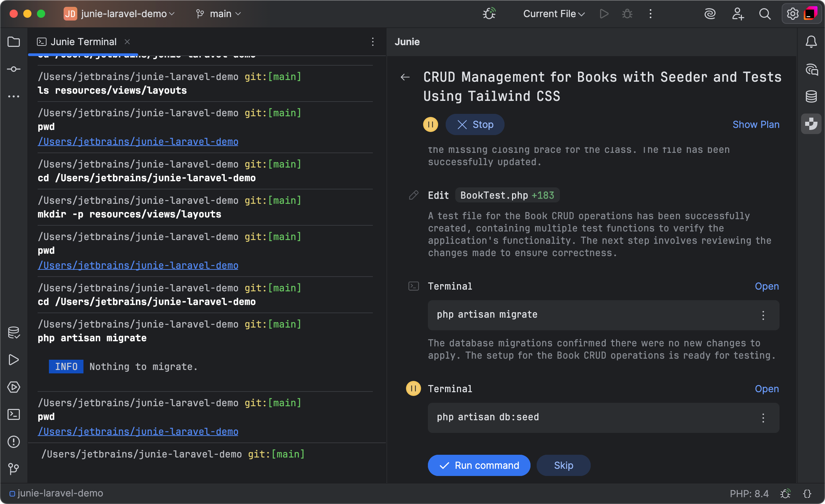The height and width of the screenshot is (504, 825).
Task: Open the AI Assistant swirl icon
Action: point(710,14)
